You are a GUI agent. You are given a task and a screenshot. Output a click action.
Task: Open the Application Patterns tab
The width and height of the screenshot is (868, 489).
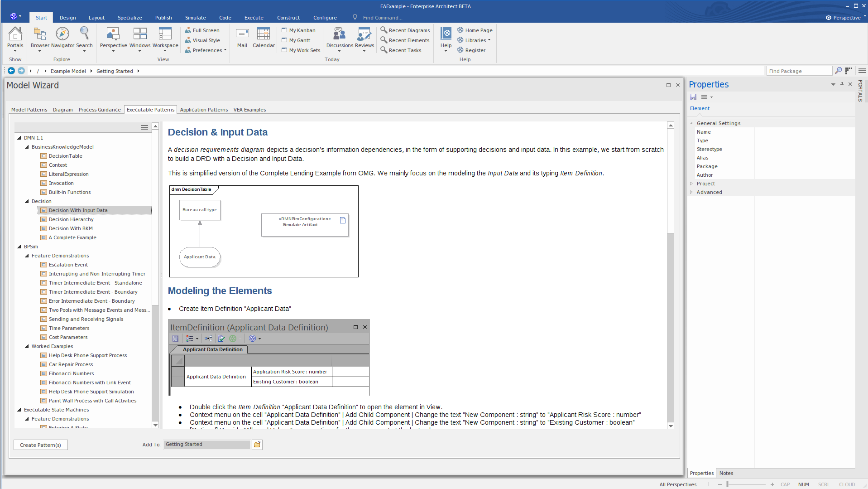[x=204, y=109]
